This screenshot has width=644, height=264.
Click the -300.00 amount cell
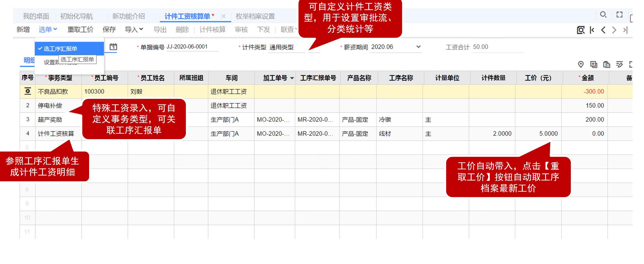coord(585,92)
